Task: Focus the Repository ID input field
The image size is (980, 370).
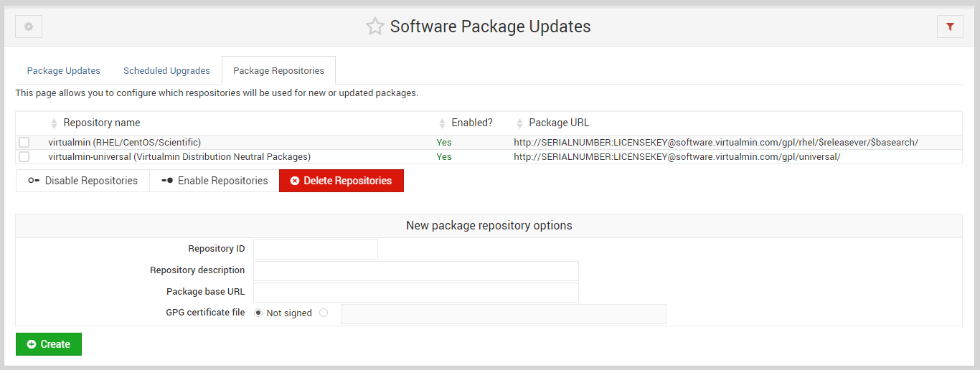Action: tap(316, 250)
